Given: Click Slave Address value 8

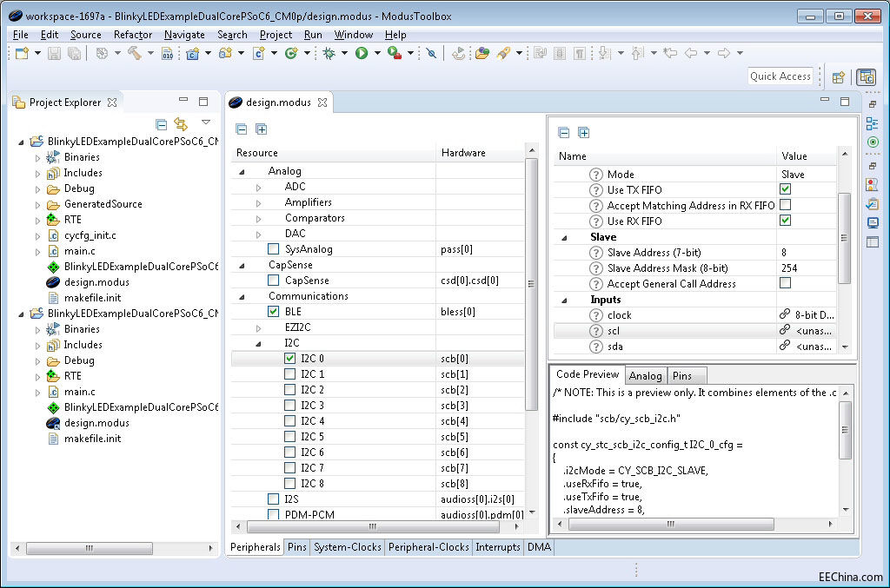Looking at the screenshot, I should (x=807, y=253).
